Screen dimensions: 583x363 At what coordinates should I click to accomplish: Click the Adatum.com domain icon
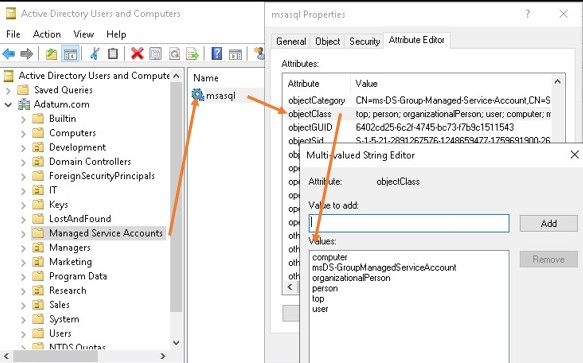pyautogui.click(x=24, y=105)
